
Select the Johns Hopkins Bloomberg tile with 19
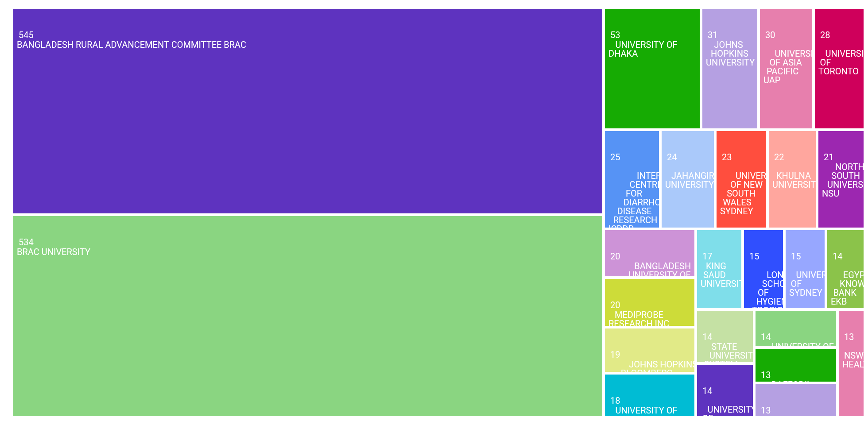pos(650,350)
